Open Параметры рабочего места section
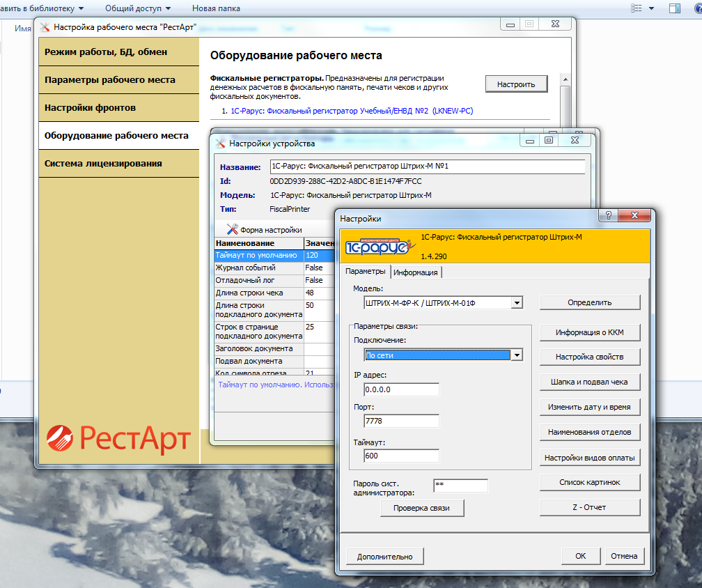Image resolution: width=702 pixels, height=588 pixels. pos(118,79)
